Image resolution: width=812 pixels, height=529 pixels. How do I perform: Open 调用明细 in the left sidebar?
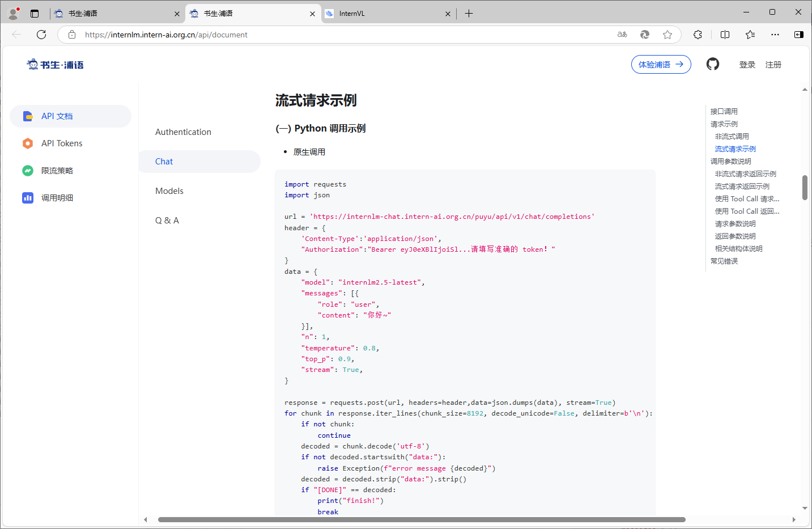pyautogui.click(x=71, y=198)
